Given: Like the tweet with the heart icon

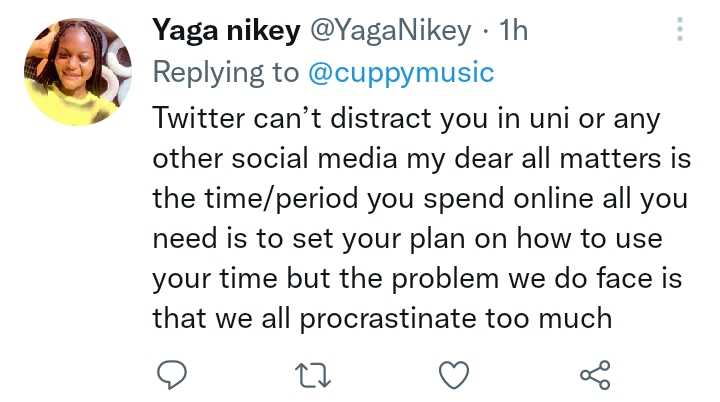Looking at the screenshot, I should [x=454, y=375].
